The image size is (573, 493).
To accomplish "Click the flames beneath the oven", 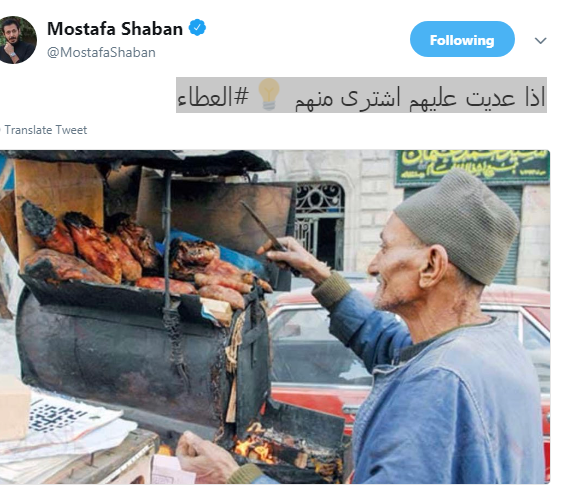I will [x=256, y=446].
